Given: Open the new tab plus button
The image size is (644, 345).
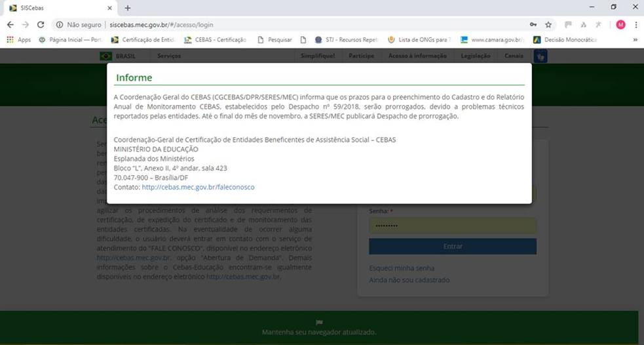Looking at the screenshot, I should pyautogui.click(x=128, y=8).
